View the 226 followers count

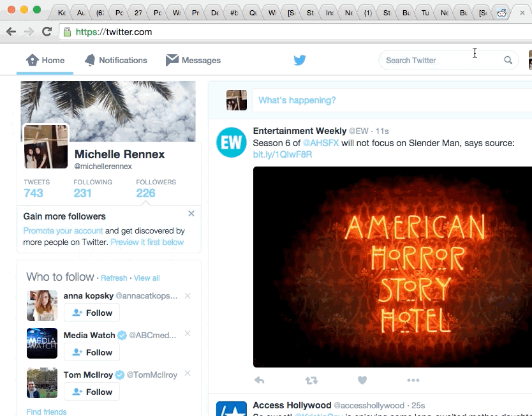tap(146, 193)
